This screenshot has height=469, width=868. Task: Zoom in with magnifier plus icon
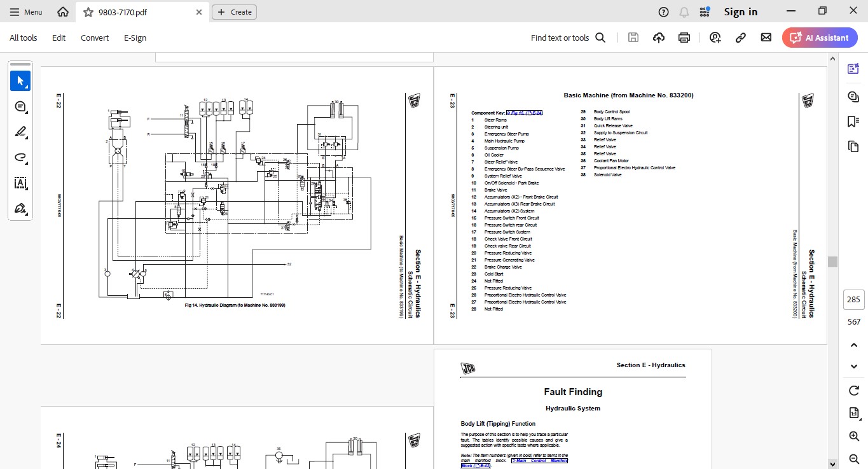pos(854,436)
